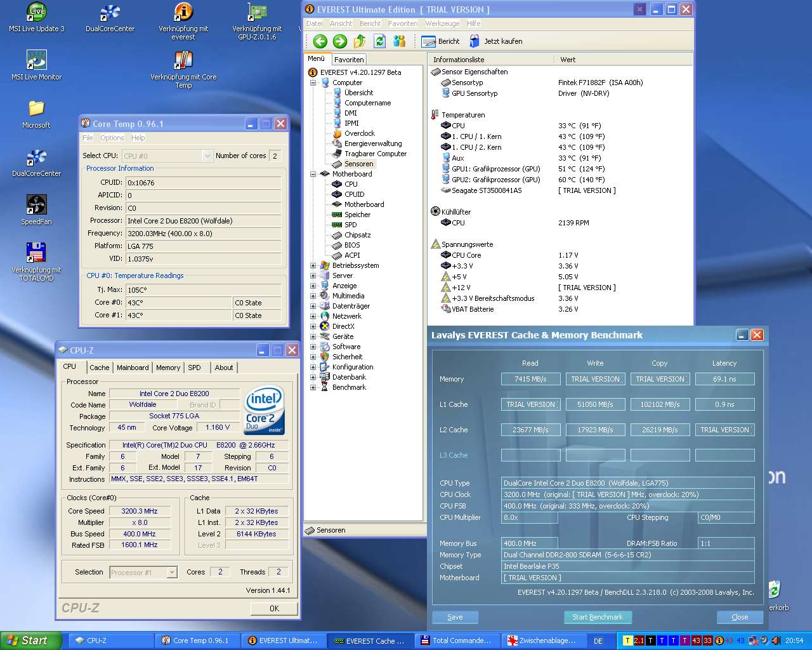
Task: Open the MSI Live Monitor desktop icon
Action: 36,60
